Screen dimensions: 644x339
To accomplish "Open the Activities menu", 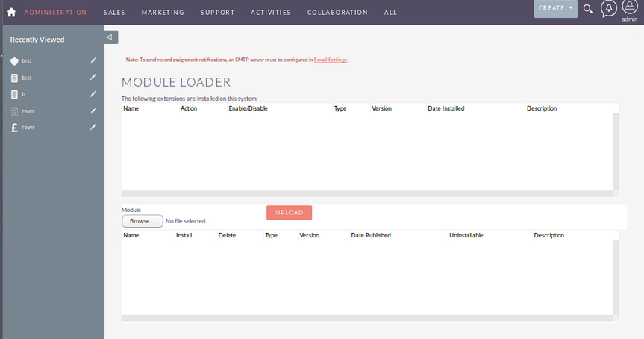I will (x=271, y=13).
